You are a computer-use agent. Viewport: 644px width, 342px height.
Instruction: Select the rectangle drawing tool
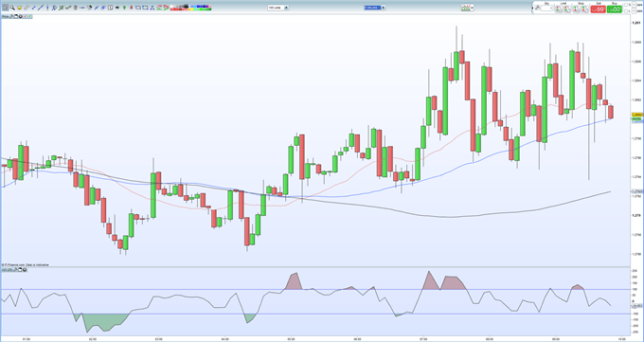click(x=138, y=8)
